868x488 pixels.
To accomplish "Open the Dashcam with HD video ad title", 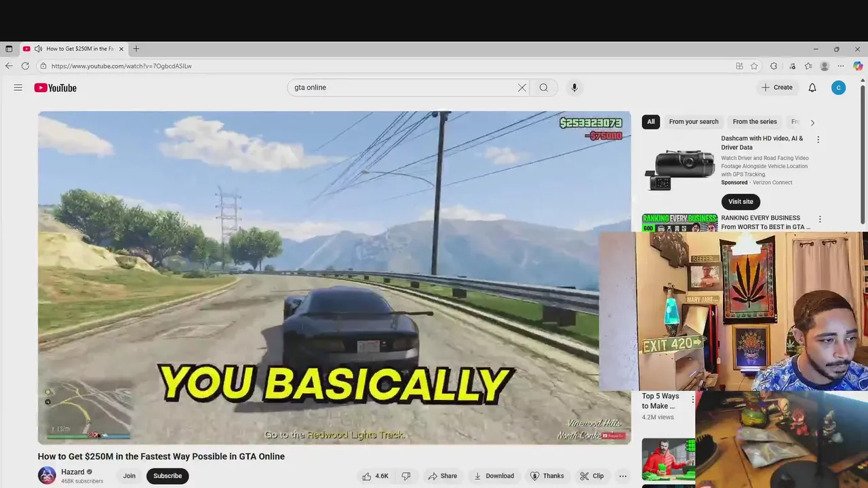I will 762,142.
